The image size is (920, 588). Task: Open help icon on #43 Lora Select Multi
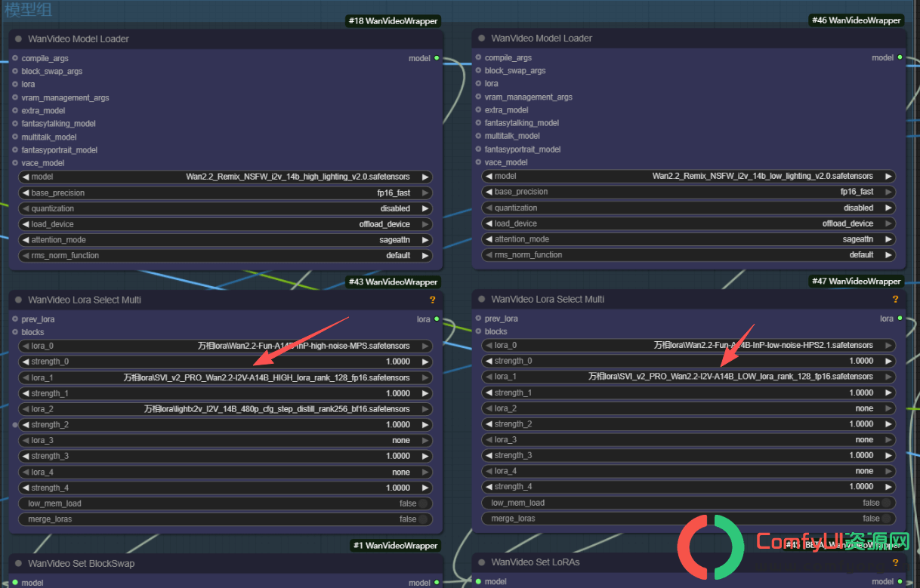(433, 300)
